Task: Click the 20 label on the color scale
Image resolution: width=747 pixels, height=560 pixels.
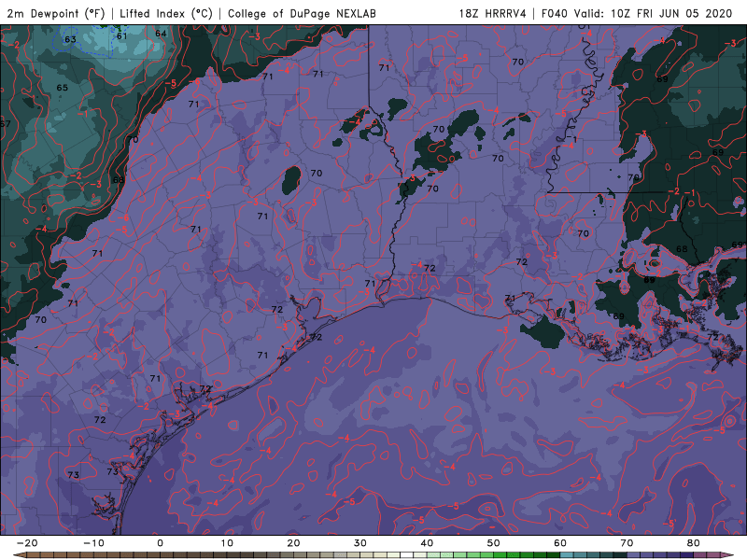Action: (x=293, y=543)
